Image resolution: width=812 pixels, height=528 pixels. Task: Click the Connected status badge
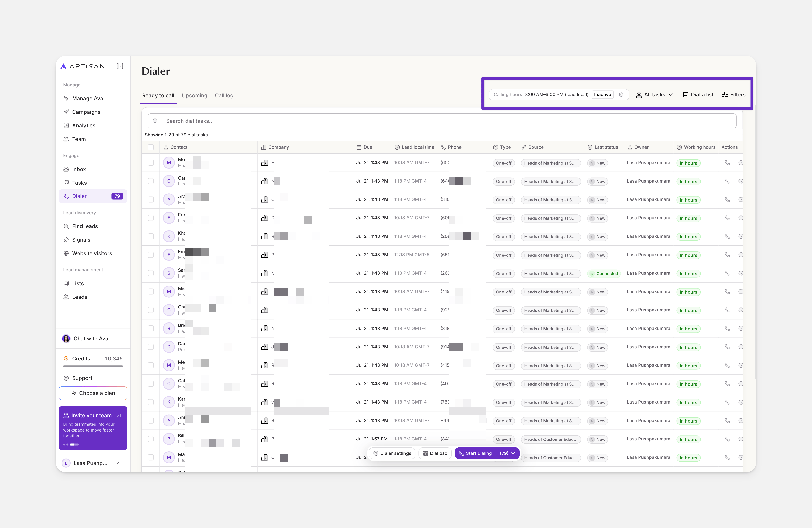click(604, 274)
